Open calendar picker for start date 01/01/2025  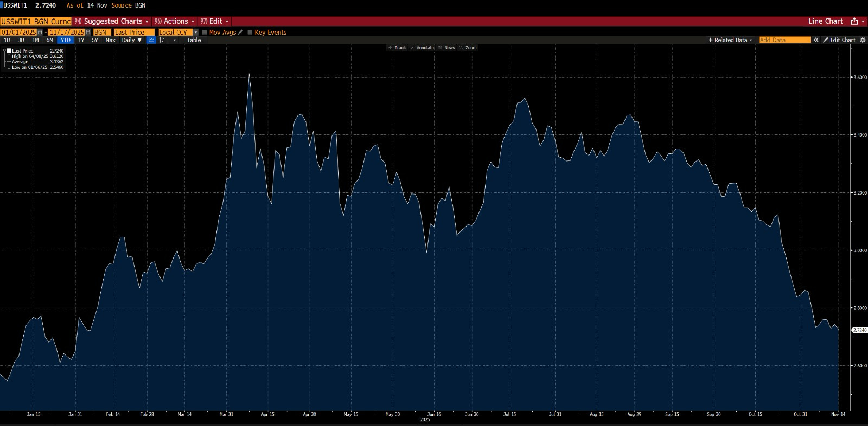click(x=40, y=32)
